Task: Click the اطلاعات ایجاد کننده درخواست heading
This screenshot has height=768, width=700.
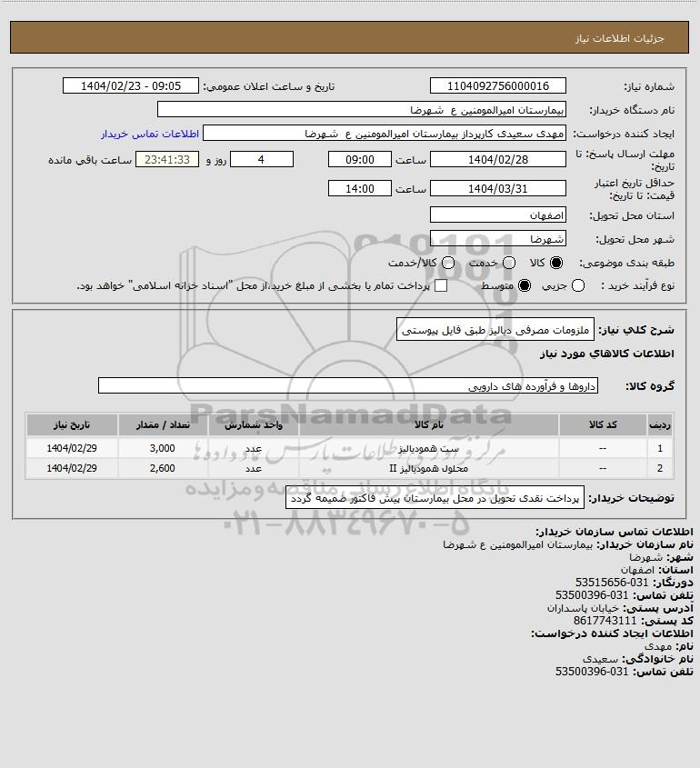Action: point(613,633)
